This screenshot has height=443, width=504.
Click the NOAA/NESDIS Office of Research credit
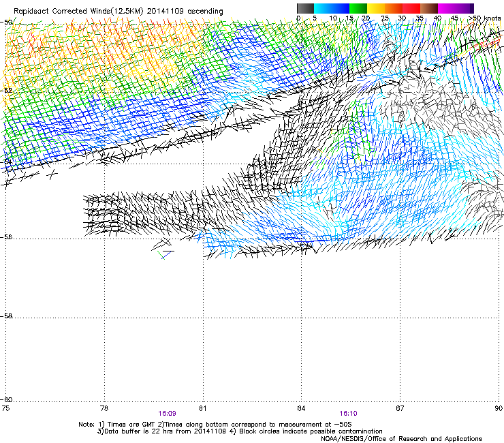[x=401, y=439]
